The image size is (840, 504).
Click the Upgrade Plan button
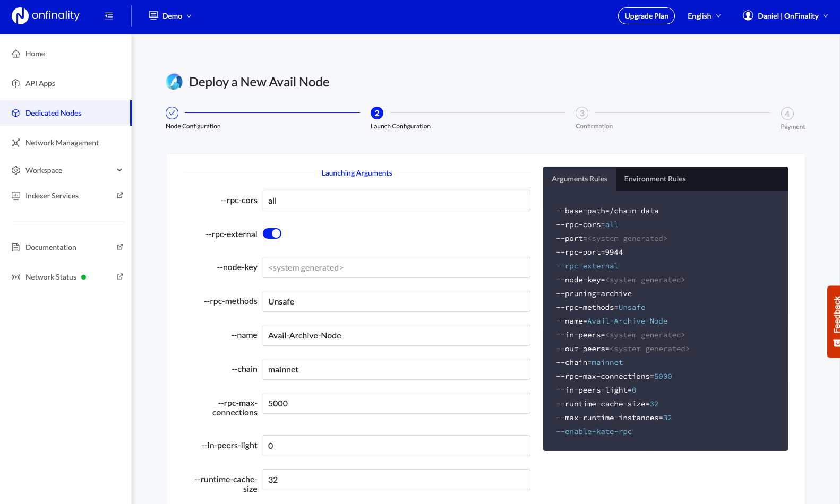(646, 16)
